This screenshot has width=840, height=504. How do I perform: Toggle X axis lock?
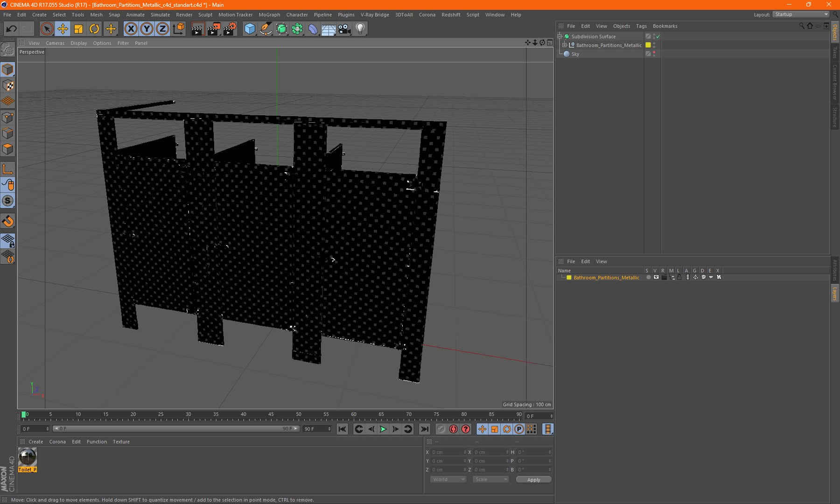coord(131,29)
